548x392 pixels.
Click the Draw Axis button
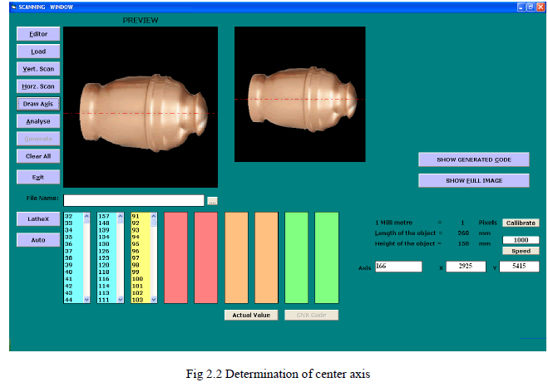click(38, 104)
